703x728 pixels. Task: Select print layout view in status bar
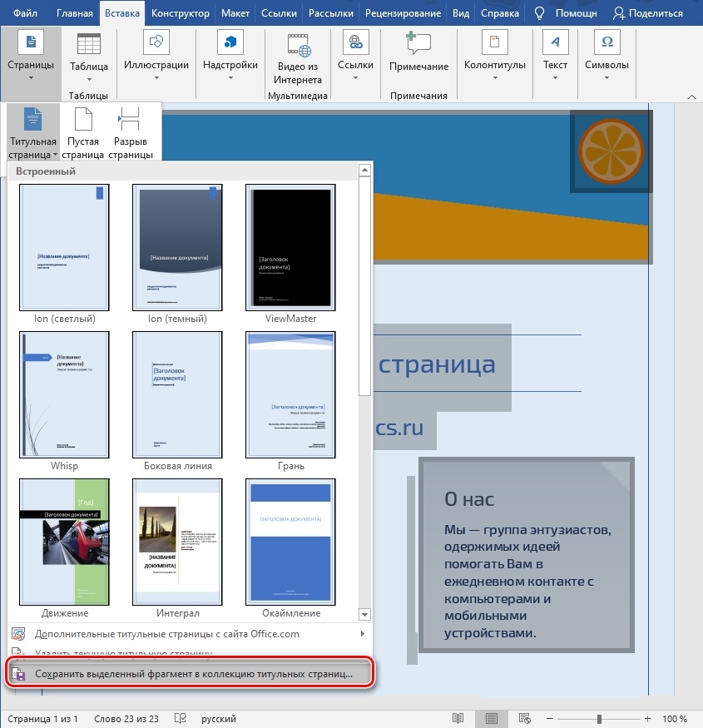coord(492,719)
